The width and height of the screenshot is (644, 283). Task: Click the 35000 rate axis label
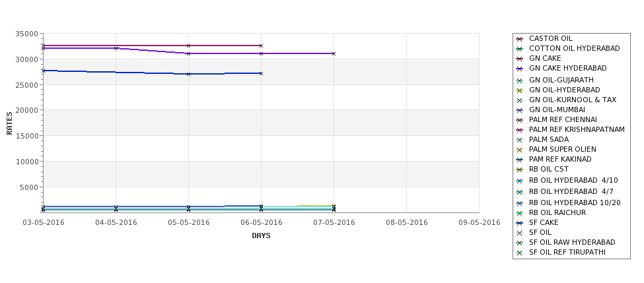pos(26,34)
